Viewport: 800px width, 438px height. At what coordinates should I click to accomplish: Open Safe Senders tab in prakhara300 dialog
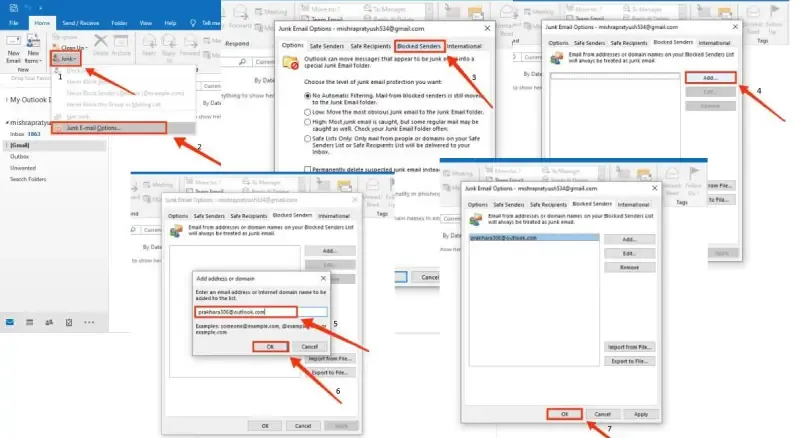(509, 204)
